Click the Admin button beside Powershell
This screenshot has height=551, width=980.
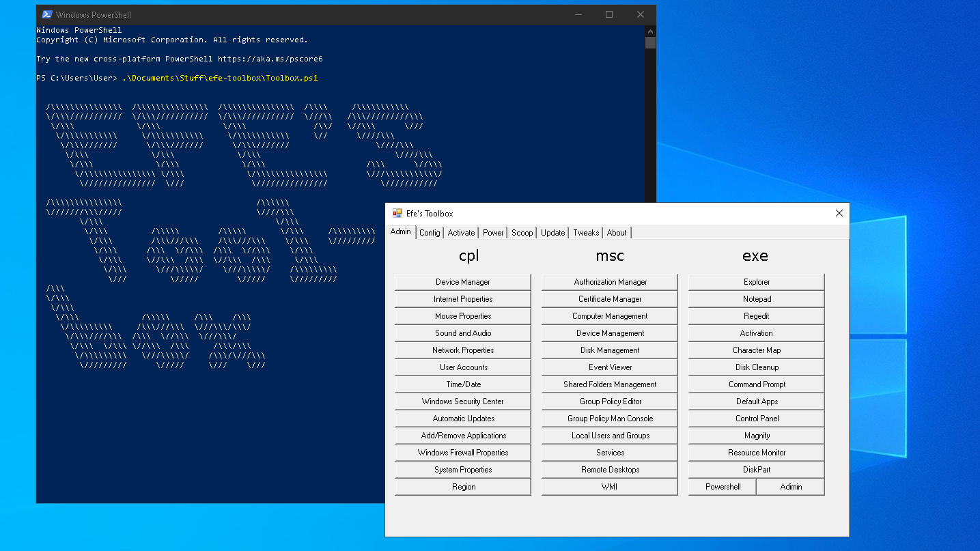(791, 487)
